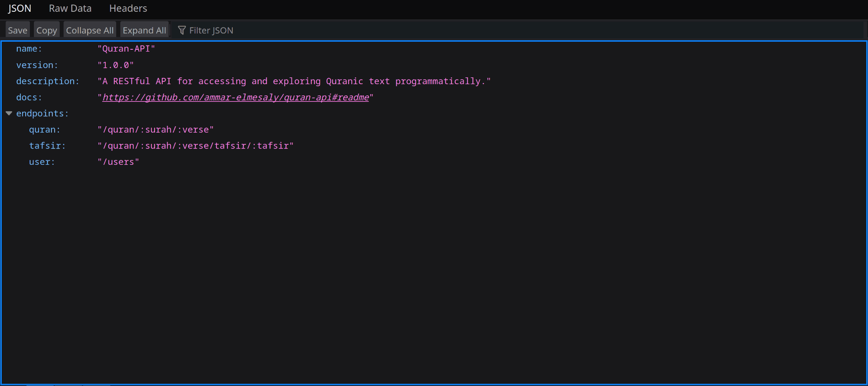868x386 pixels.
Task: Select the "Quran-API" value
Action: (126, 48)
